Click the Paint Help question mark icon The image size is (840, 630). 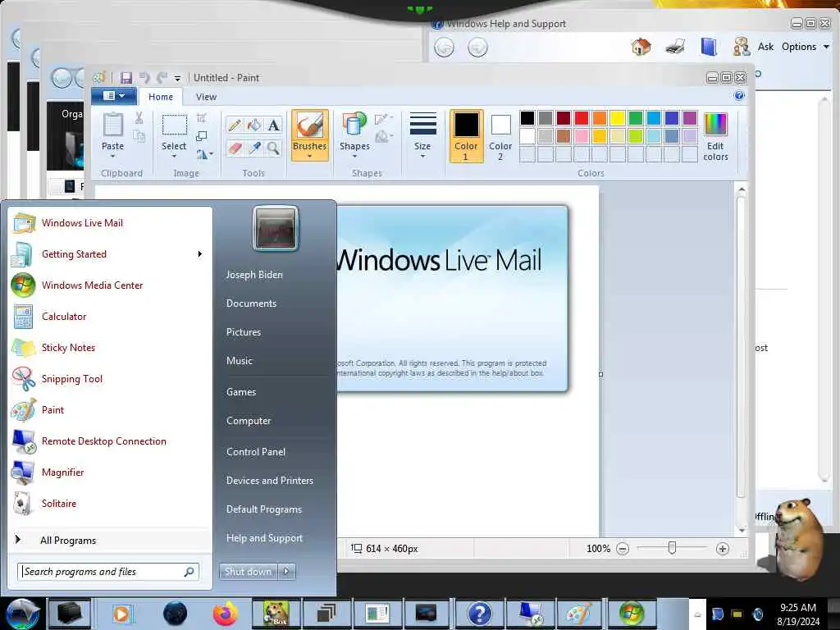[x=739, y=95]
